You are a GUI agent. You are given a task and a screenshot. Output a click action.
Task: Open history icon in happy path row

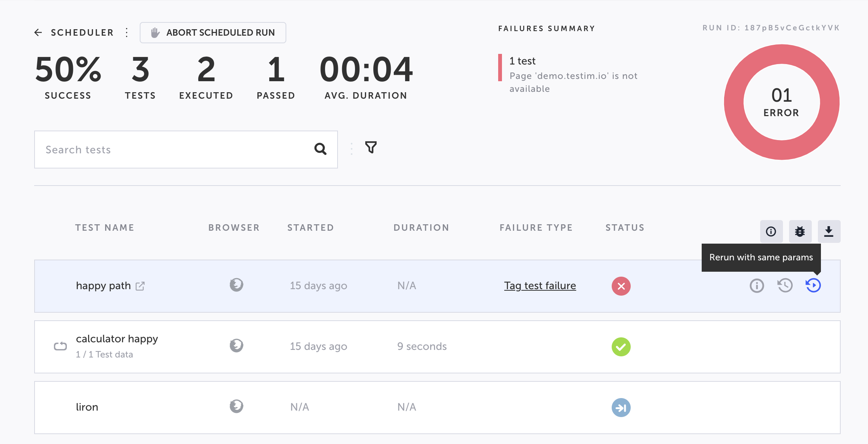click(x=785, y=286)
